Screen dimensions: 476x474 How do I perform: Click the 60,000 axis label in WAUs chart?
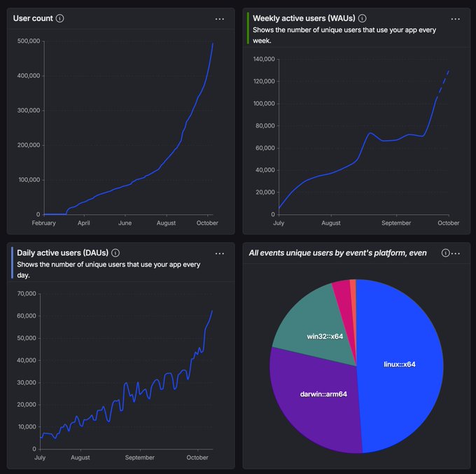265,148
